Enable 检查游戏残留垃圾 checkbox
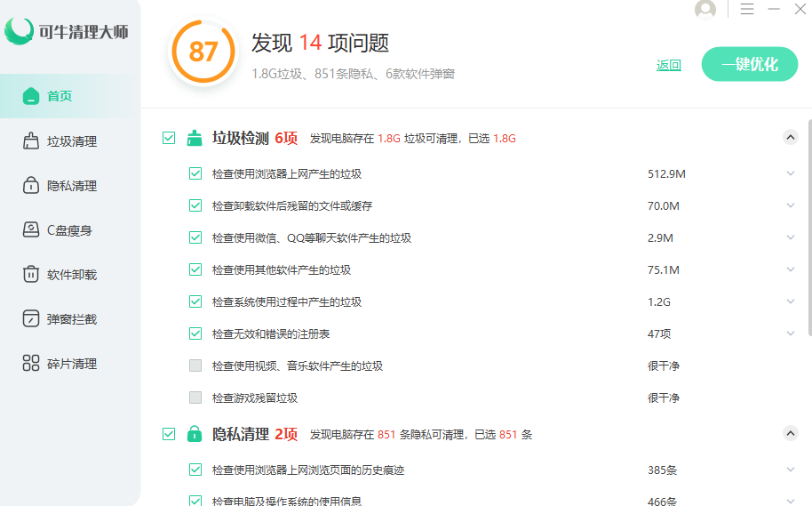The image size is (812, 506). coord(195,398)
